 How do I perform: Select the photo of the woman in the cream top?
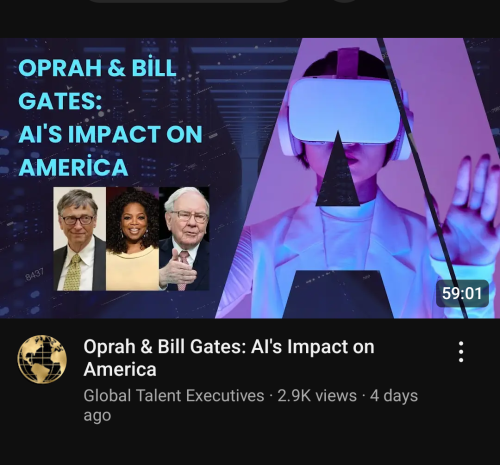tap(133, 239)
